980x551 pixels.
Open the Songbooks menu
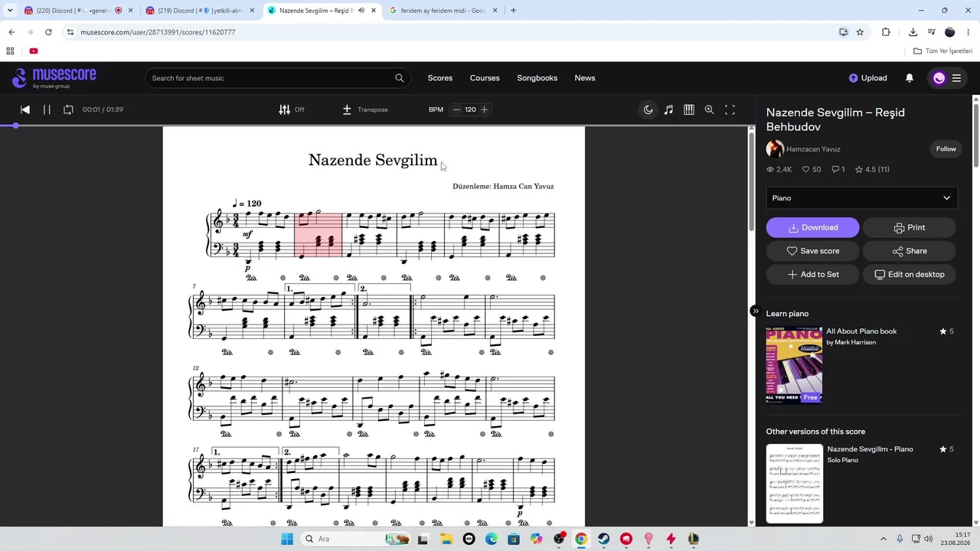click(537, 78)
